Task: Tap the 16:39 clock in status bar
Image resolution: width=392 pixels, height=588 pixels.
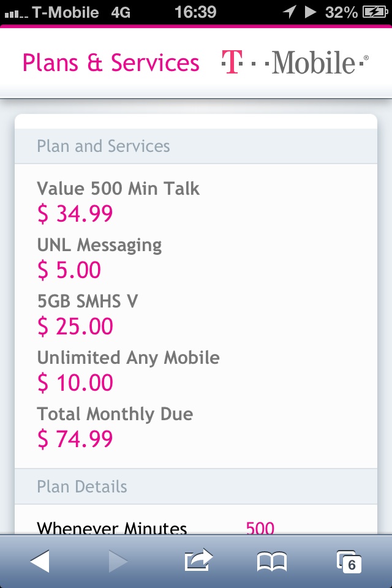Action: tap(195, 12)
